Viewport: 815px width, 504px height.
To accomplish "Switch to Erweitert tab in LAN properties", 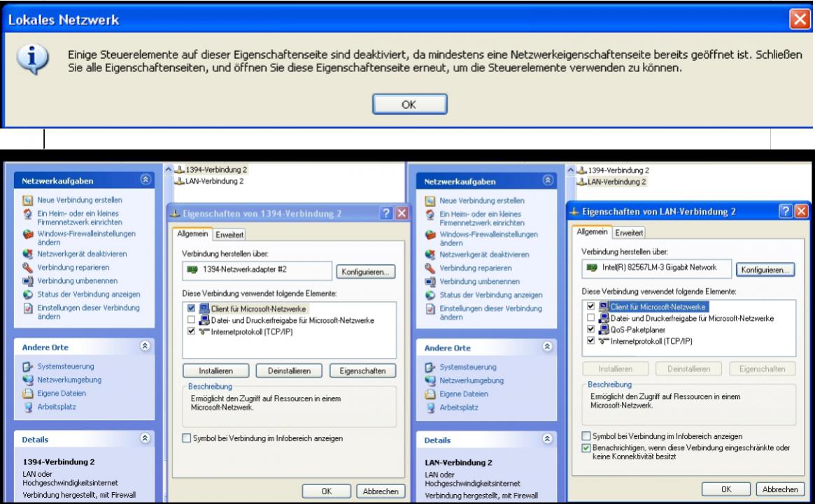I will click(629, 233).
